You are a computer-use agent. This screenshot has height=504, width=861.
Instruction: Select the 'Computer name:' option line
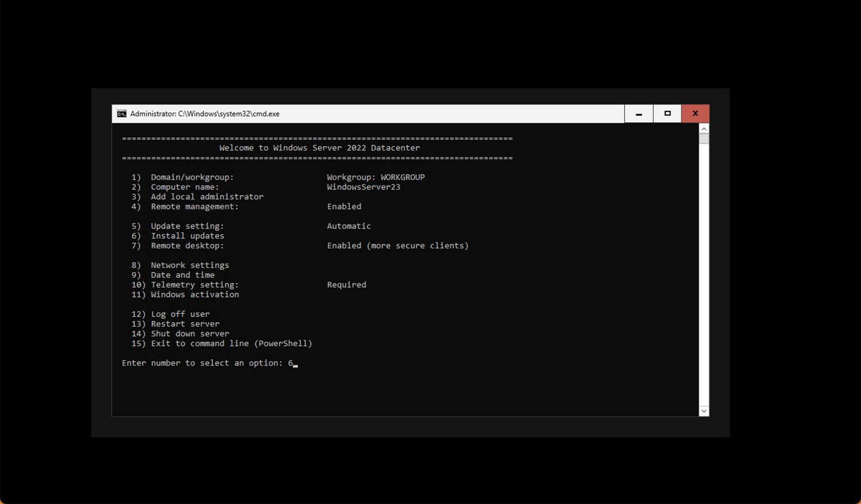point(175,187)
